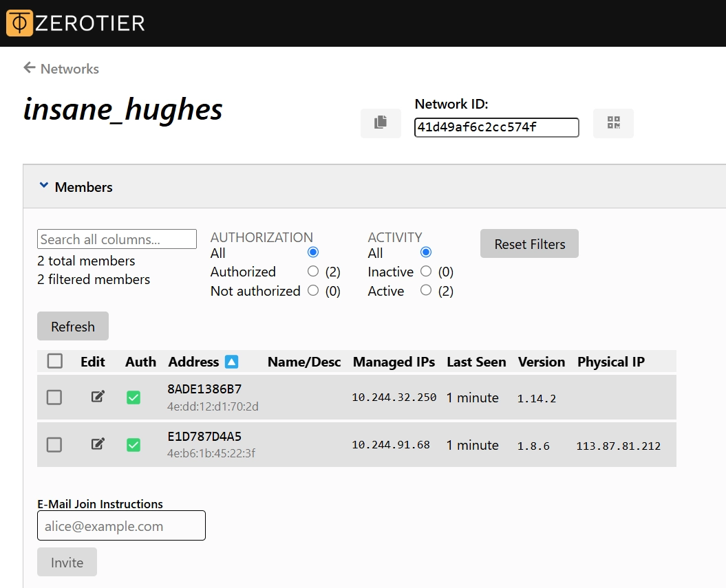The width and height of the screenshot is (726, 588).
Task: Refresh the members list
Action: (x=73, y=326)
